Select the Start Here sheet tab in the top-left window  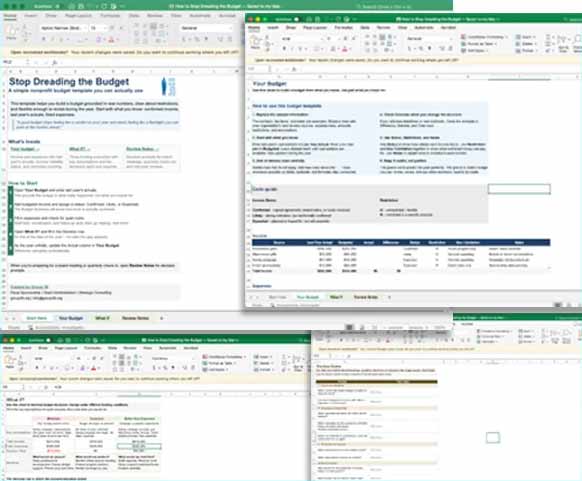(x=37, y=318)
